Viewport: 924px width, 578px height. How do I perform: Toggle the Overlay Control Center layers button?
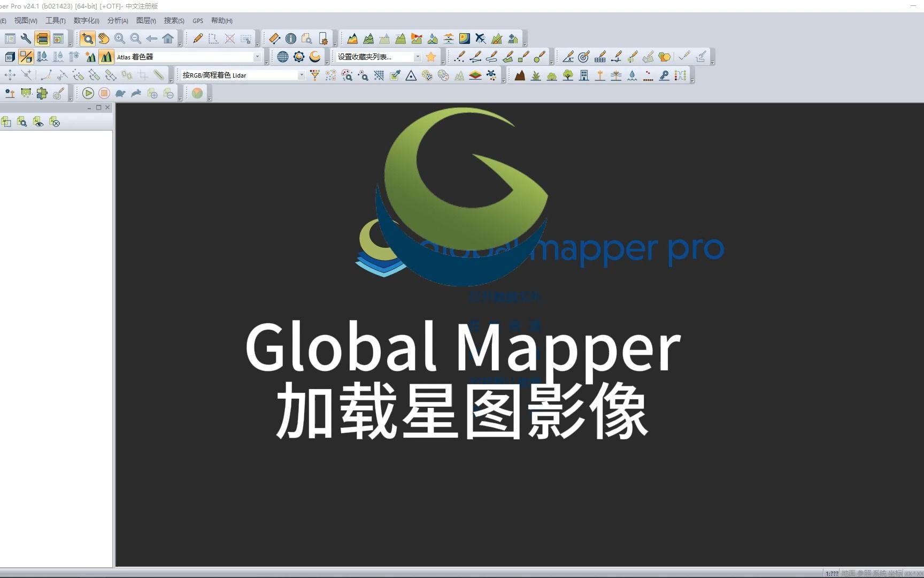click(x=42, y=39)
